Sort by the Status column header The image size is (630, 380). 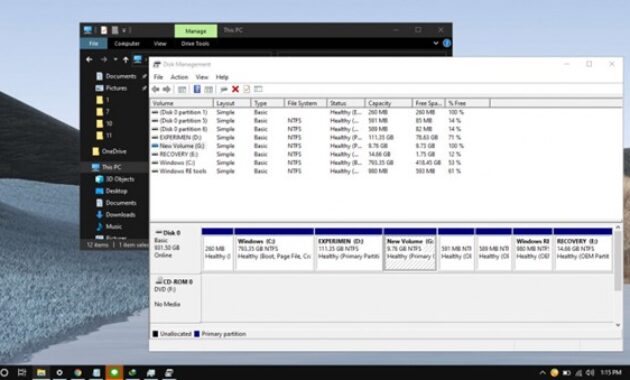click(x=346, y=103)
